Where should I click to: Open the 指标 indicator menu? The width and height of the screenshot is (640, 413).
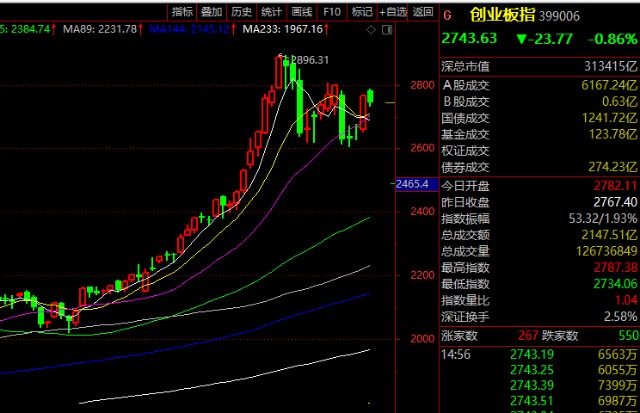point(182,12)
